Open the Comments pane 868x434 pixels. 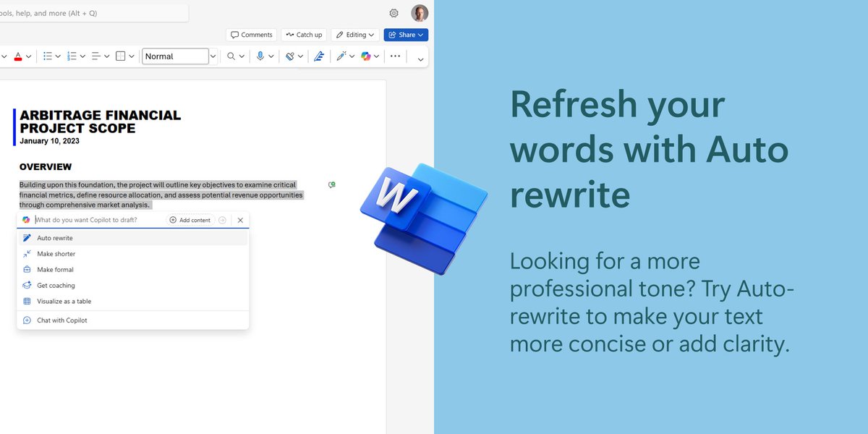(251, 35)
